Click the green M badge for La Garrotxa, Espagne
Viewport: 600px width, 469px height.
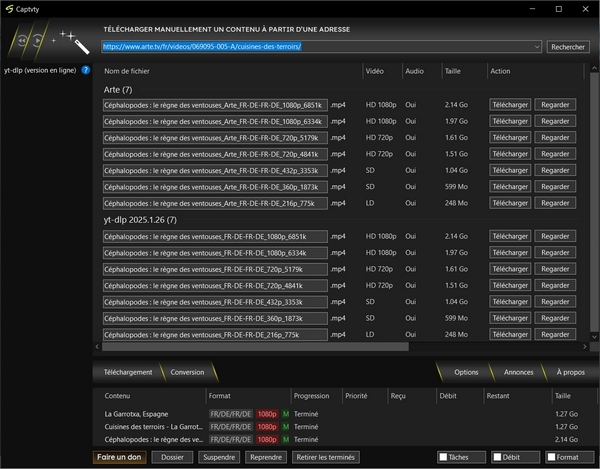pos(285,413)
